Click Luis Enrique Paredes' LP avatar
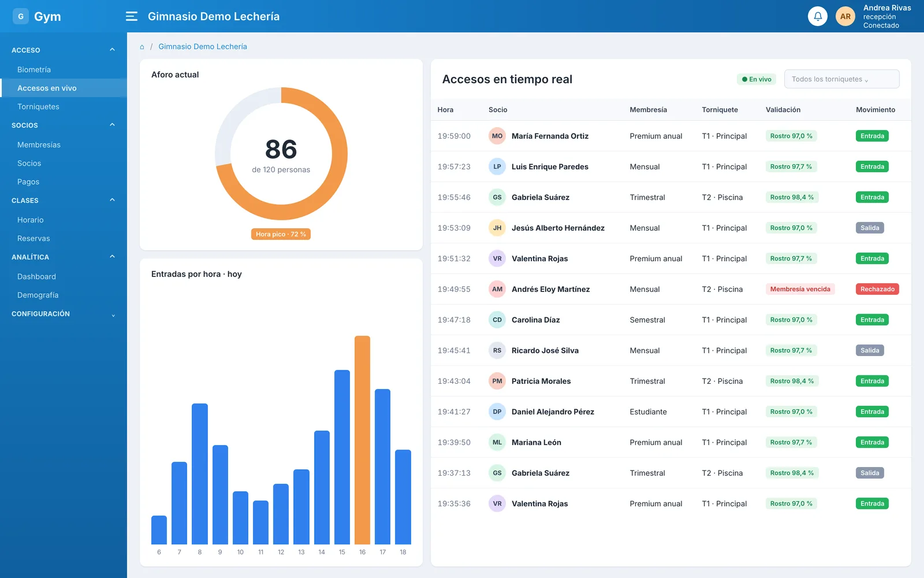This screenshot has width=924, height=578. (497, 166)
